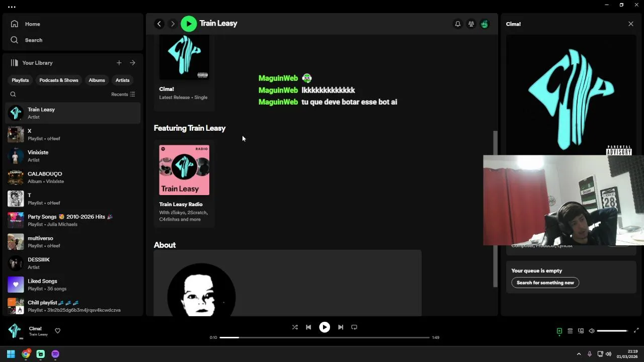
Task: Open the Train Leasy Radio card
Action: pos(184,184)
